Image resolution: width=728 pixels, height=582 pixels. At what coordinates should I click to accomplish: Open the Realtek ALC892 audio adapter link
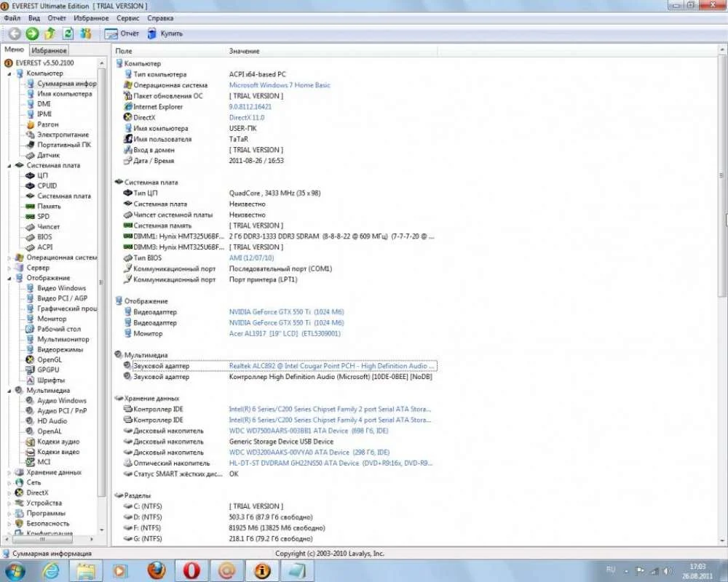[331, 366]
